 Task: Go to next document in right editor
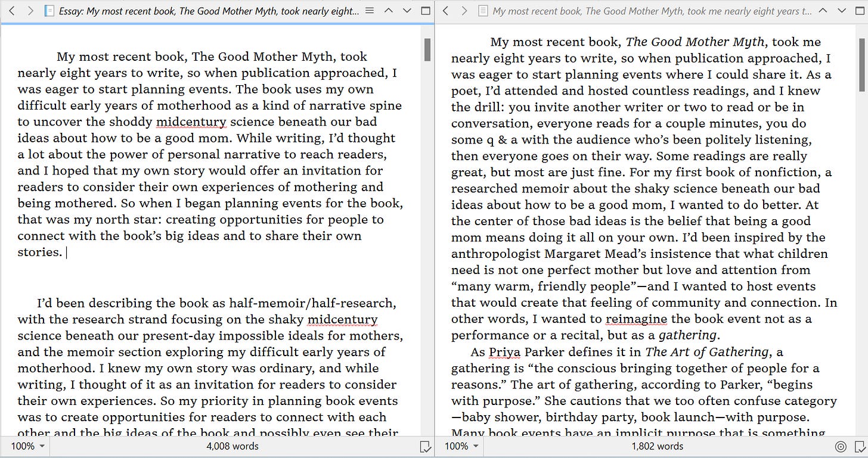tap(842, 11)
